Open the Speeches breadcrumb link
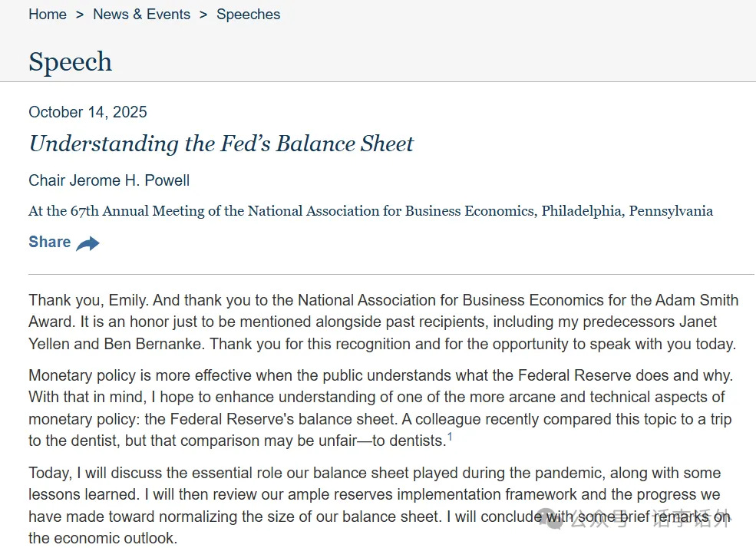 pos(249,15)
